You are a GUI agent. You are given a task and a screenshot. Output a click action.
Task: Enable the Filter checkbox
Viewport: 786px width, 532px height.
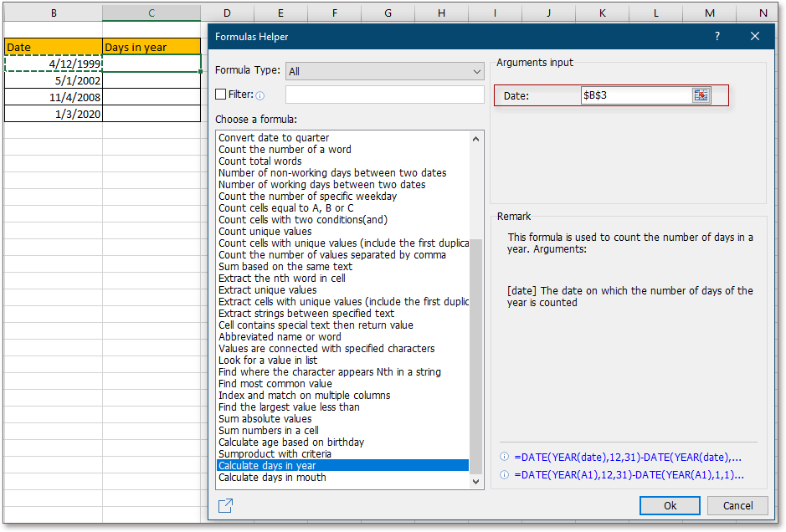[x=221, y=95]
